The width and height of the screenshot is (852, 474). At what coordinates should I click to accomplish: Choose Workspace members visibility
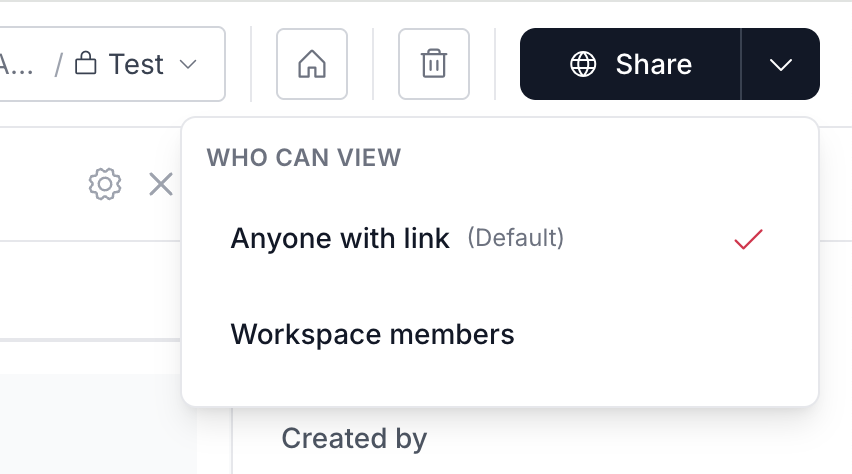tap(372, 334)
